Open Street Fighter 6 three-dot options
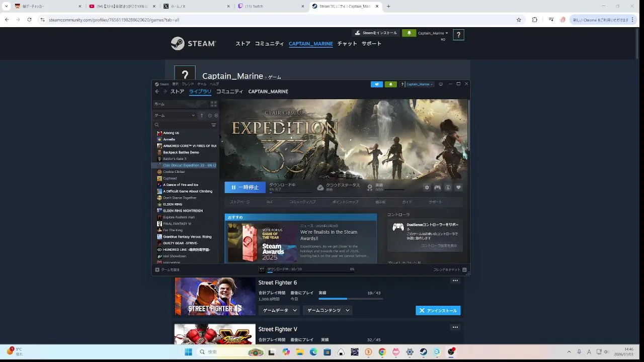 click(x=455, y=281)
